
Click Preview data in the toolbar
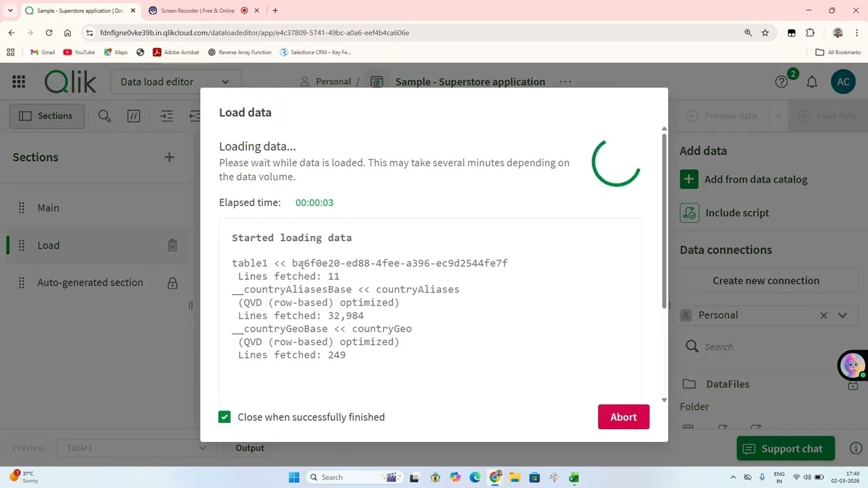point(721,116)
